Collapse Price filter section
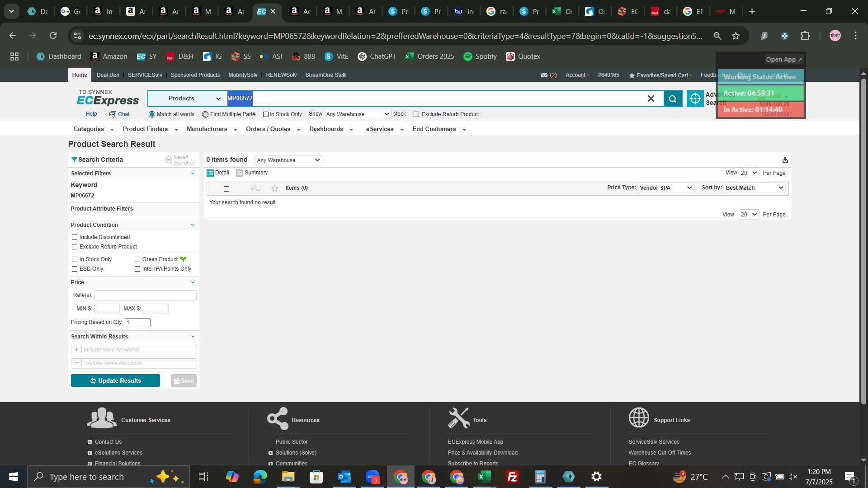The width and height of the screenshot is (868, 488). tap(193, 282)
